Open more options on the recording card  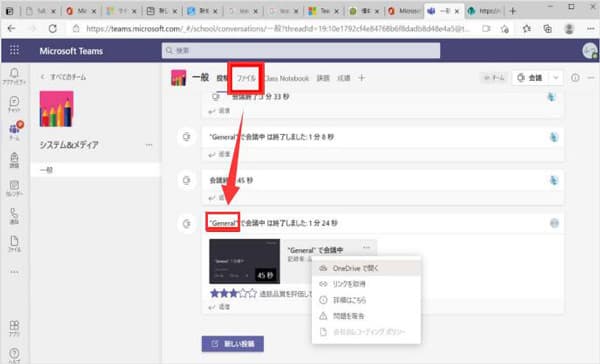367,248
